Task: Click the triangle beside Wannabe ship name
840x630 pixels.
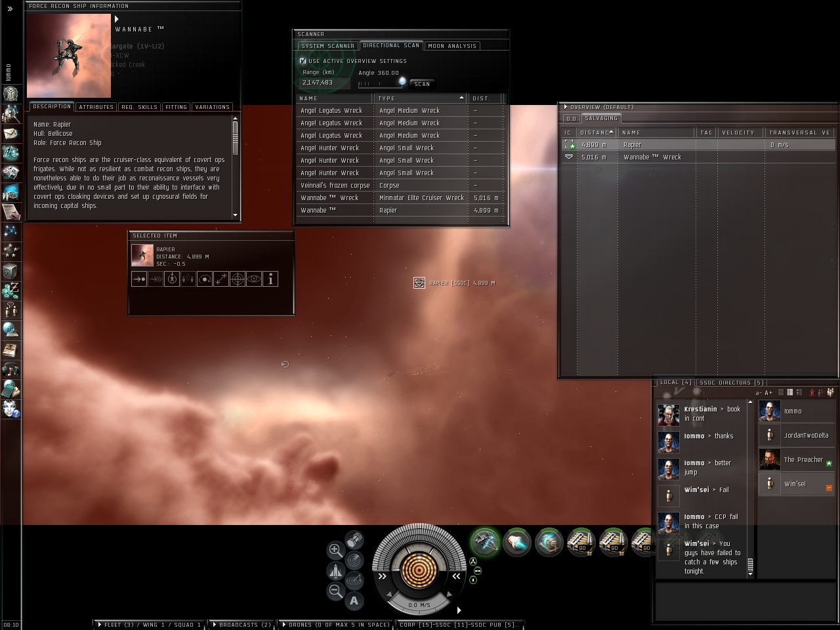Action: 117,19
